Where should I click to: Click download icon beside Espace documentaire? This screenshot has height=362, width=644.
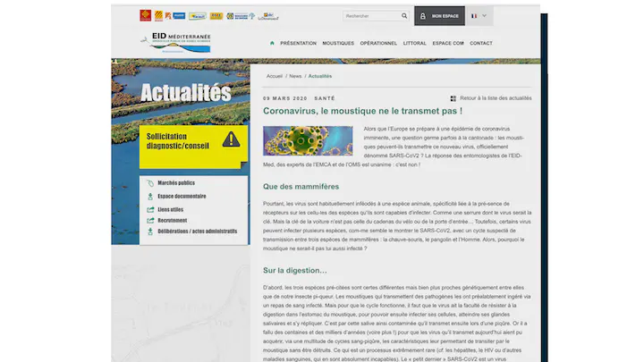click(150, 197)
